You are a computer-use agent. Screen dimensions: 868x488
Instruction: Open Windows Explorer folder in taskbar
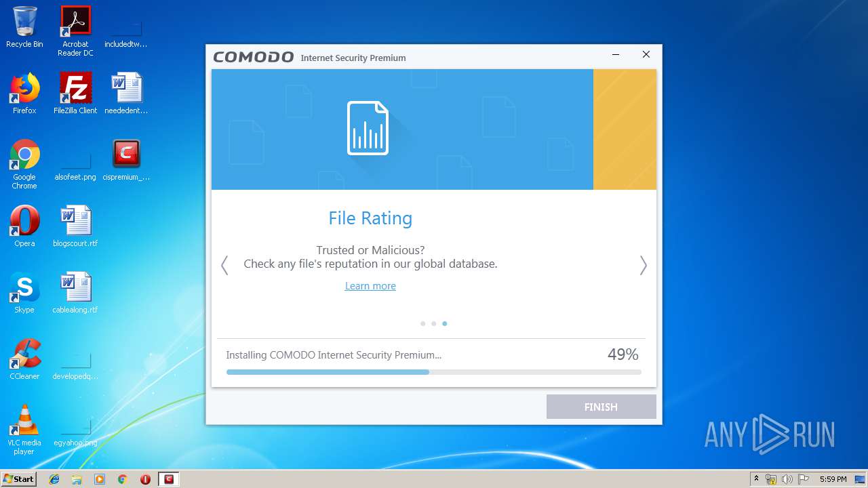click(x=77, y=479)
